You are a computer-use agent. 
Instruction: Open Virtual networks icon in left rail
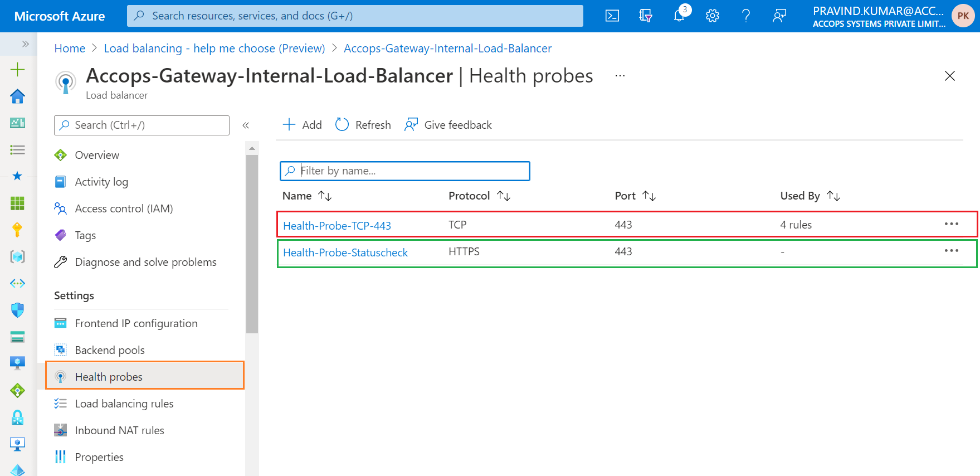tap(17, 283)
